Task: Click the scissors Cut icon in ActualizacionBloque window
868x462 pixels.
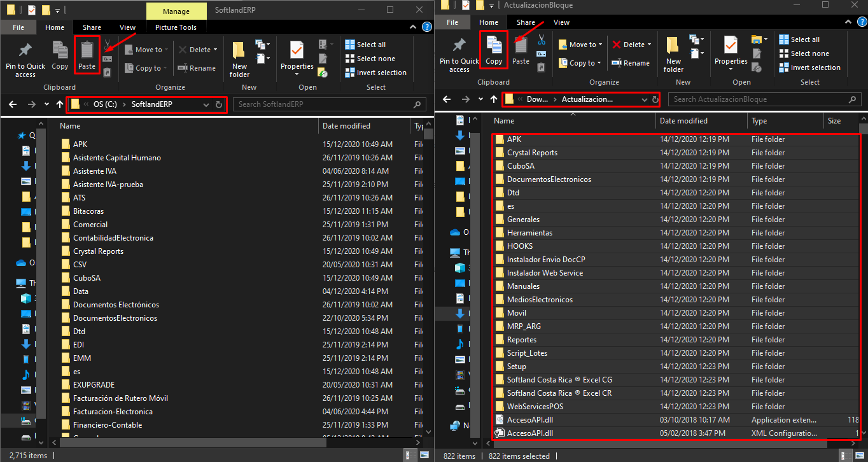Action: (541, 39)
